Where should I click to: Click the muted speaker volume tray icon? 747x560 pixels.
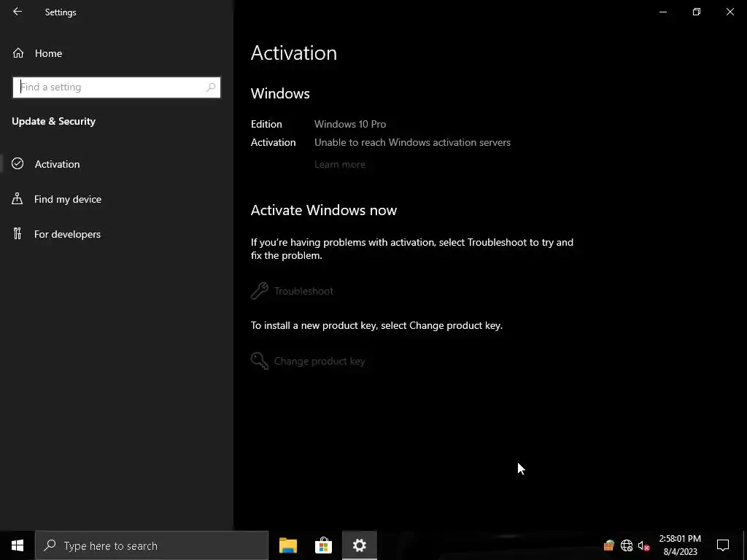pos(643,545)
